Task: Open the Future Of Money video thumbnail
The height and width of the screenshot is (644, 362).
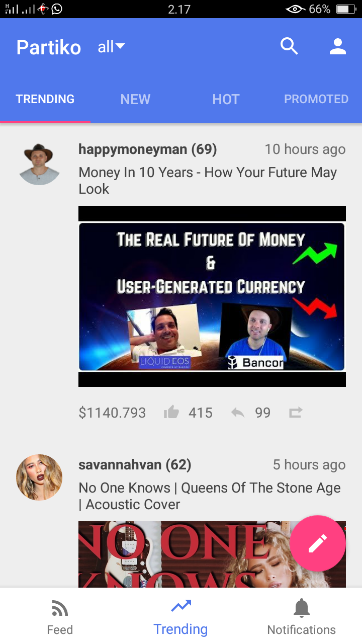Action: click(212, 296)
